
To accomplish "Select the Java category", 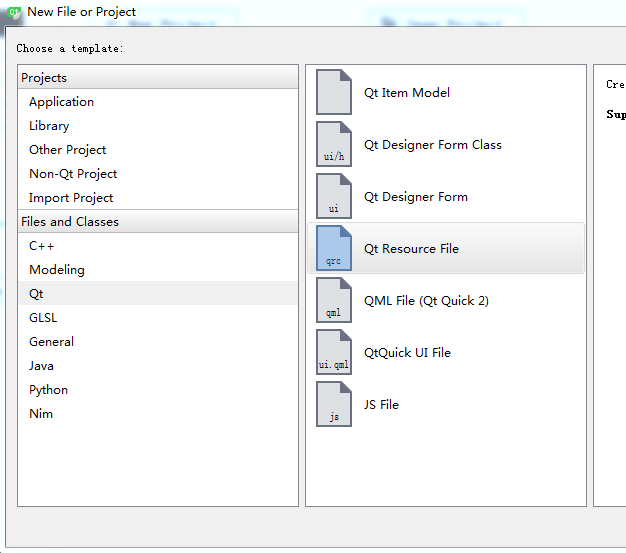I will (x=158, y=366).
